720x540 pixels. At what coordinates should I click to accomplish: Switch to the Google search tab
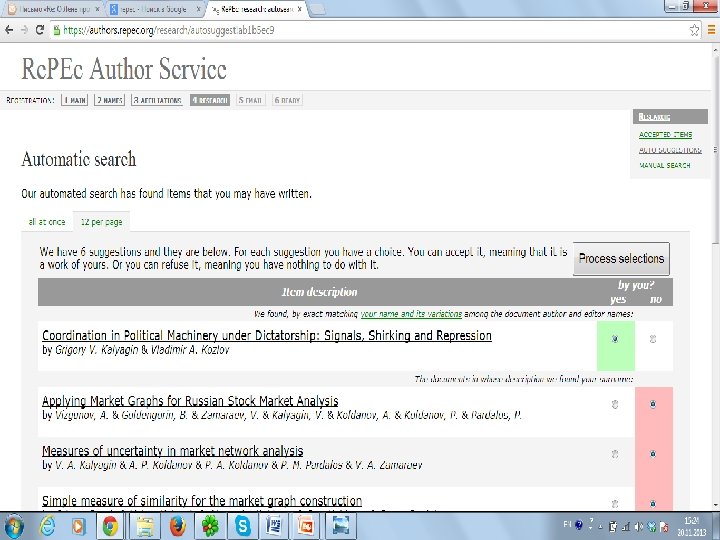click(x=154, y=9)
